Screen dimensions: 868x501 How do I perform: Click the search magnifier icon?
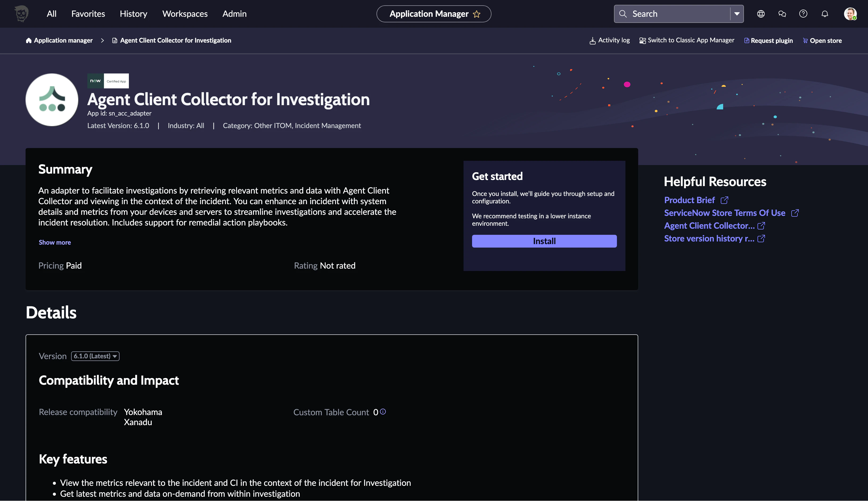click(x=623, y=14)
